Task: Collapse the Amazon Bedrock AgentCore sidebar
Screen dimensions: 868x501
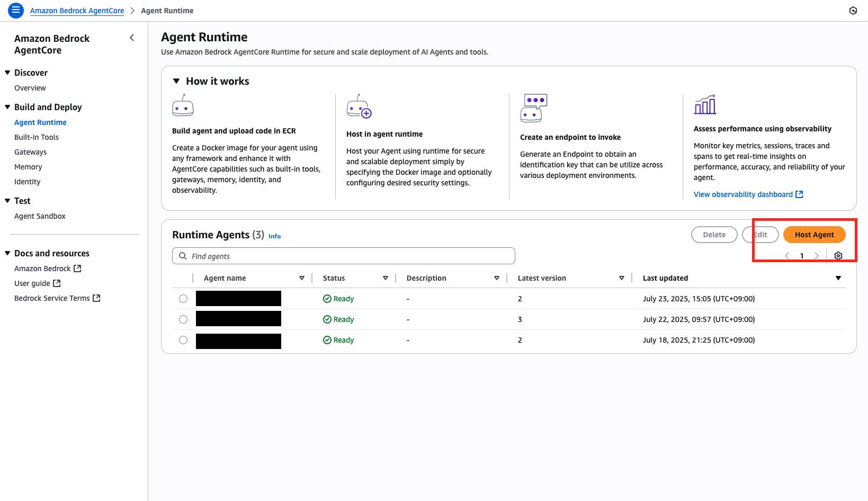Action: [132, 38]
